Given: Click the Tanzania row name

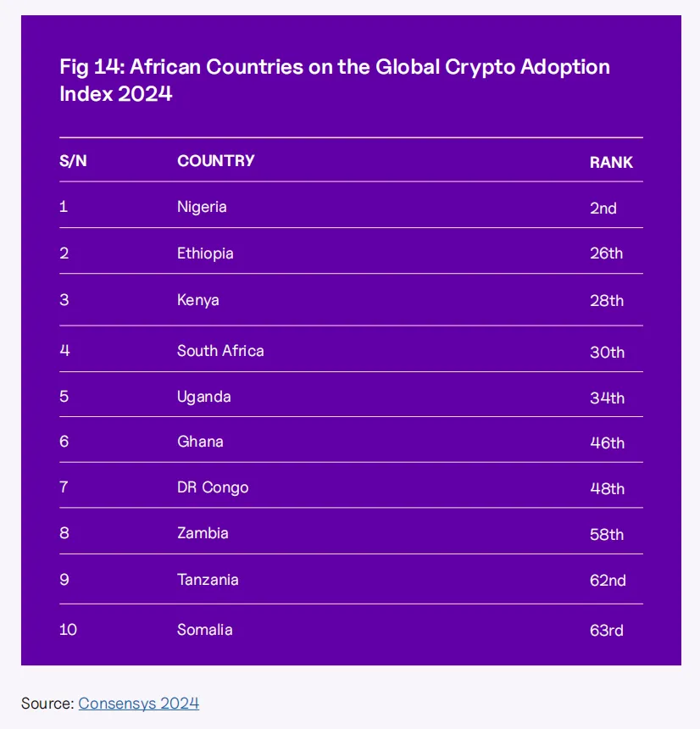Looking at the screenshot, I should tap(208, 580).
